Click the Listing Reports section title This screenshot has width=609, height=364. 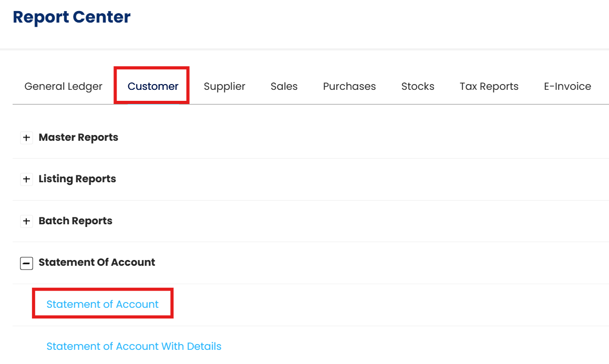[77, 179]
